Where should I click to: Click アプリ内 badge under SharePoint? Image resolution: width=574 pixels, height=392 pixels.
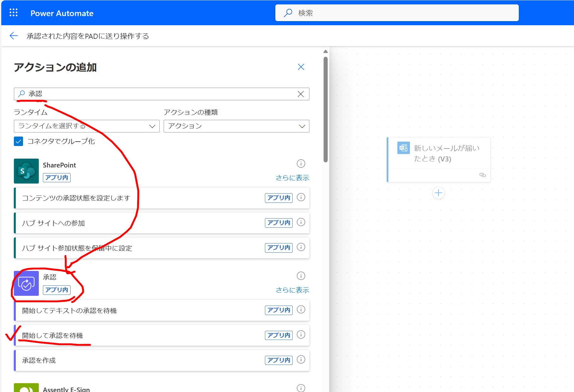tap(57, 178)
